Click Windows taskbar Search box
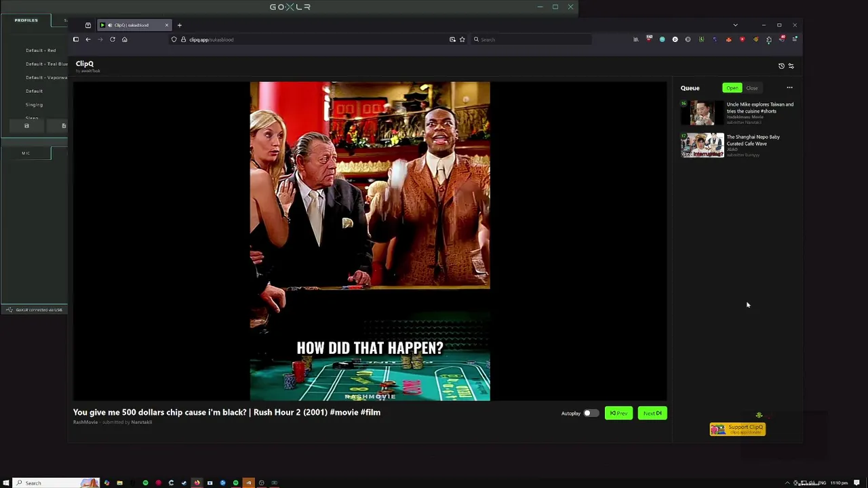 pos(57,483)
